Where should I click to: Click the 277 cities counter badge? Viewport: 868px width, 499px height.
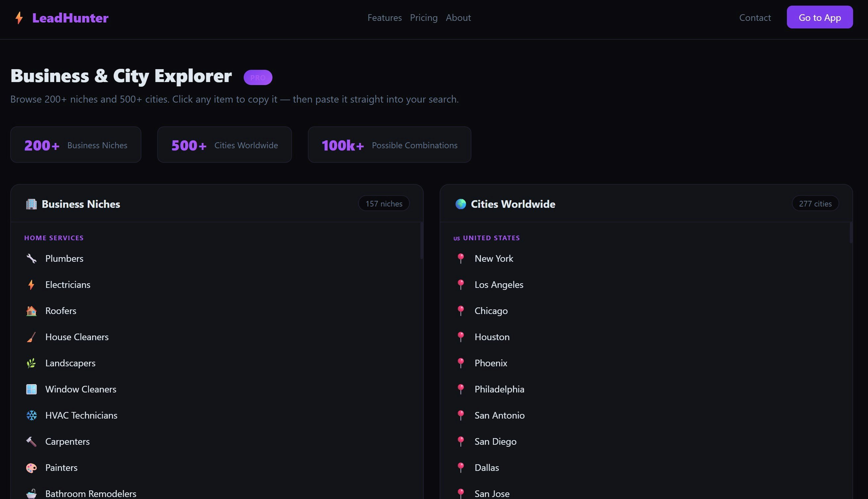(x=815, y=203)
